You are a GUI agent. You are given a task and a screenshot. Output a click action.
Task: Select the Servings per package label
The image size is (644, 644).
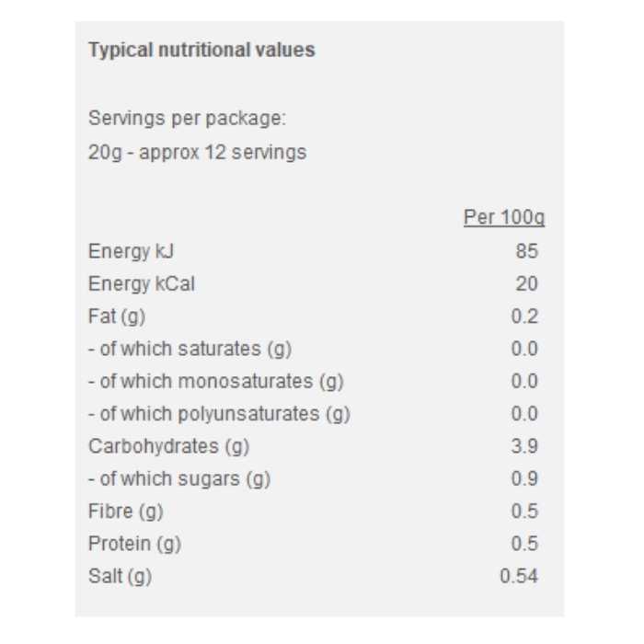tap(188, 119)
